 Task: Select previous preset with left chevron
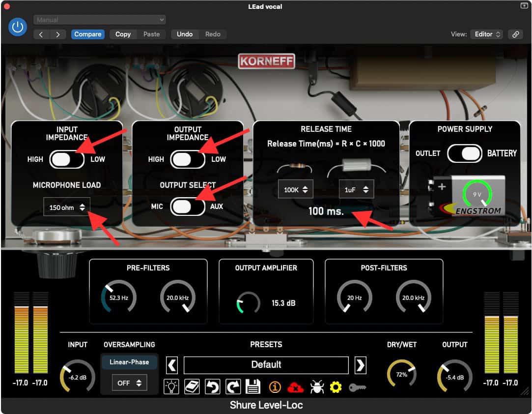tap(172, 365)
